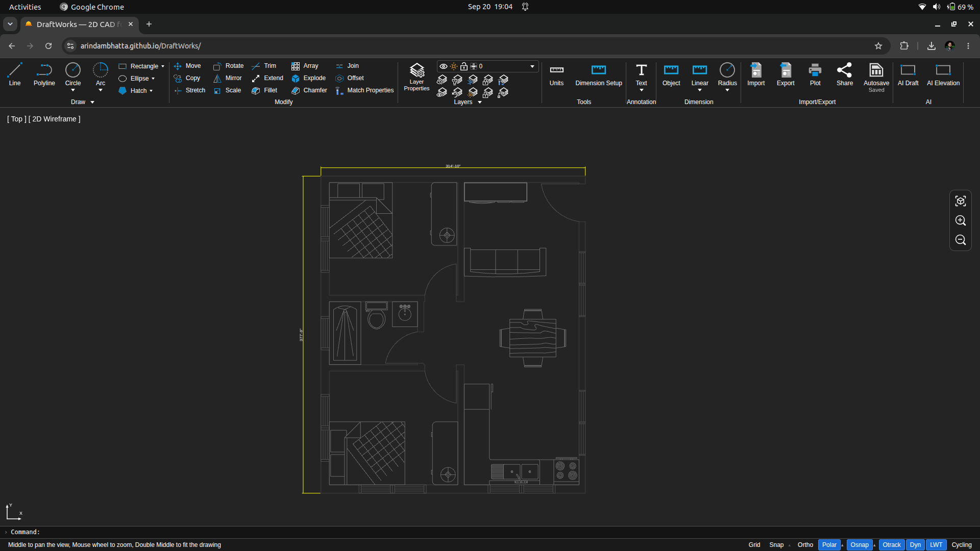Focus the Command input line
980x551 pixels.
point(490,532)
